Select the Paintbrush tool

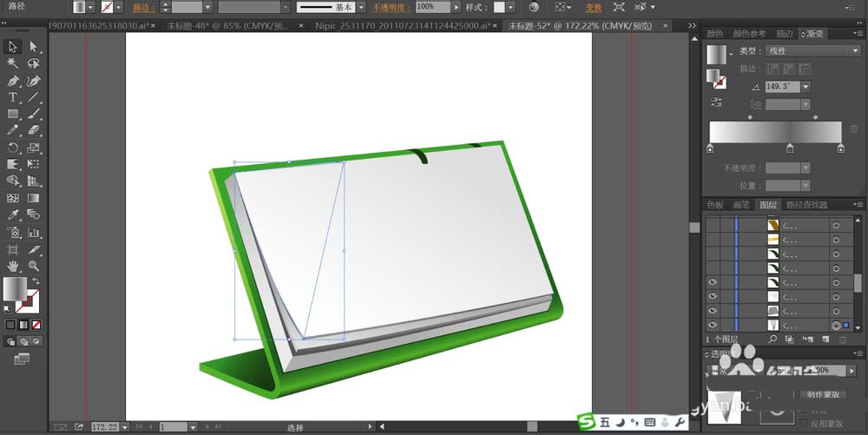[x=33, y=114]
